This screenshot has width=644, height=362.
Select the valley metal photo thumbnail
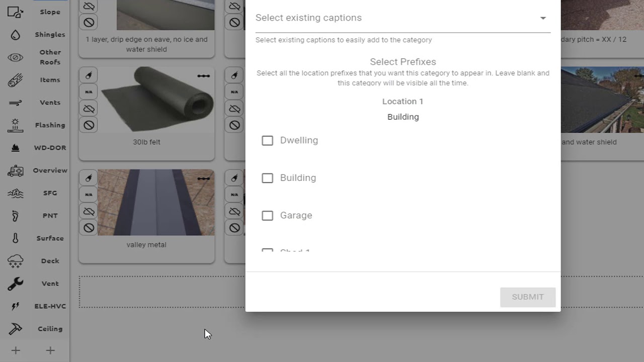[x=156, y=202]
